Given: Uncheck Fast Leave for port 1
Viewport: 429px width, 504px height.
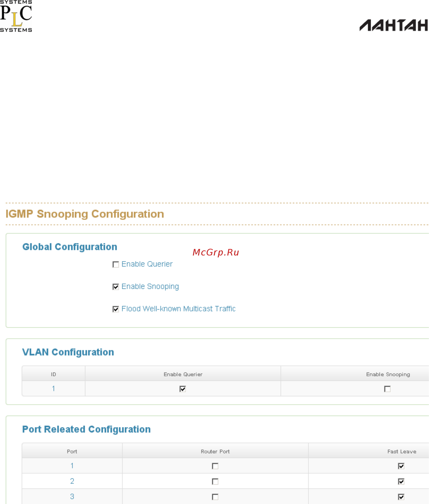Looking at the screenshot, I should (401, 466).
